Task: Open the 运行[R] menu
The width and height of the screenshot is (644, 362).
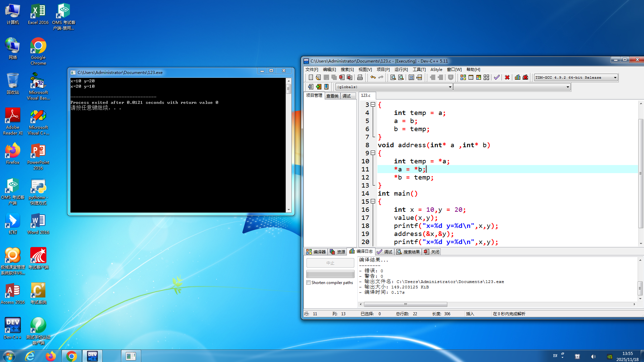Action: (401, 70)
